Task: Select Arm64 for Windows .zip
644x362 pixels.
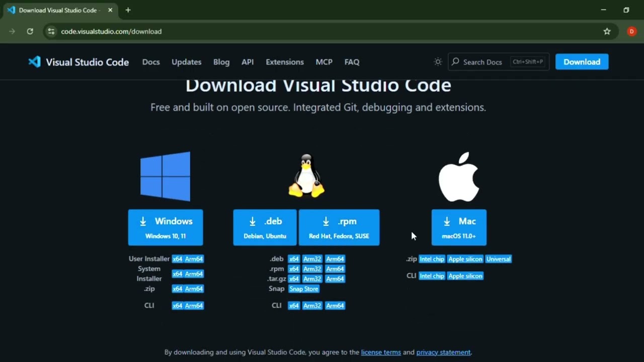Action: 194,289
